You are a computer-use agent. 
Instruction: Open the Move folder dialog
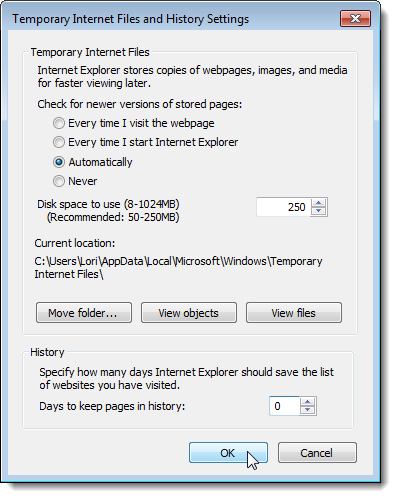pos(84,313)
